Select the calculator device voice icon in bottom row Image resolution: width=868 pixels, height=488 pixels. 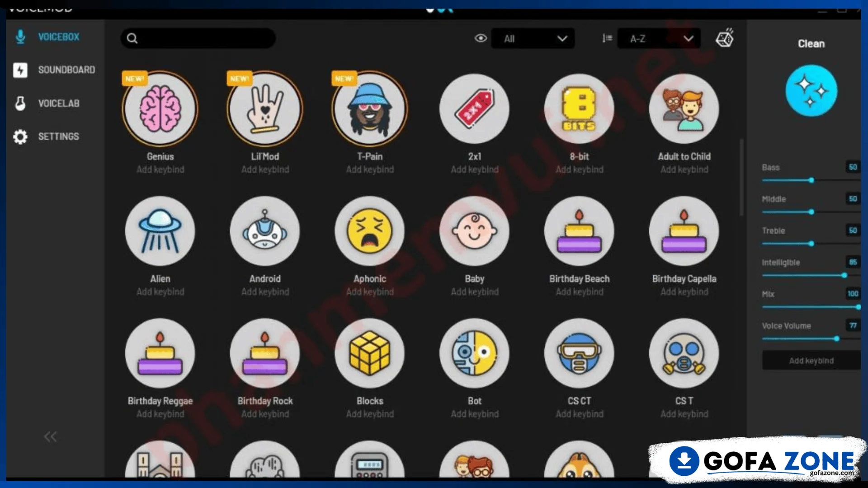pyautogui.click(x=370, y=460)
